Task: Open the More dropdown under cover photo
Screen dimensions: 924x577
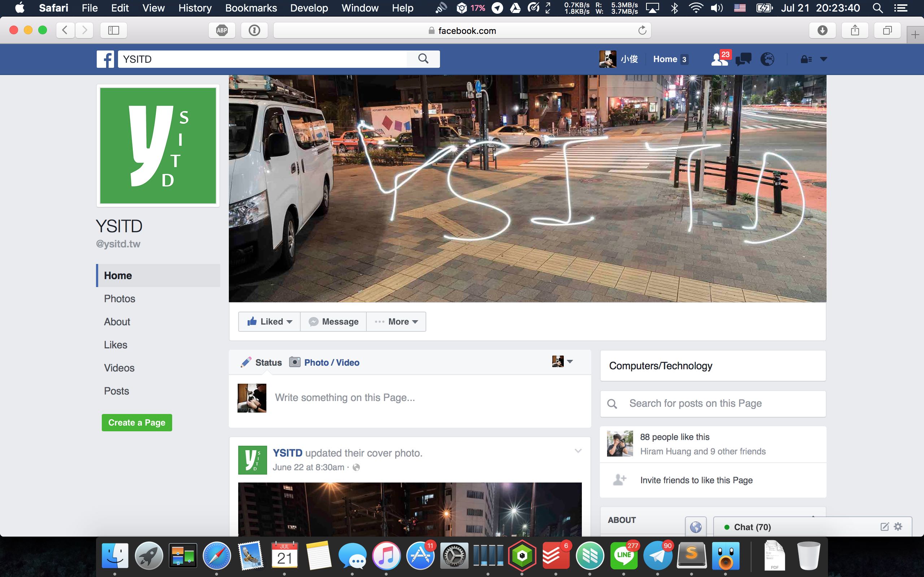Action: tap(396, 322)
